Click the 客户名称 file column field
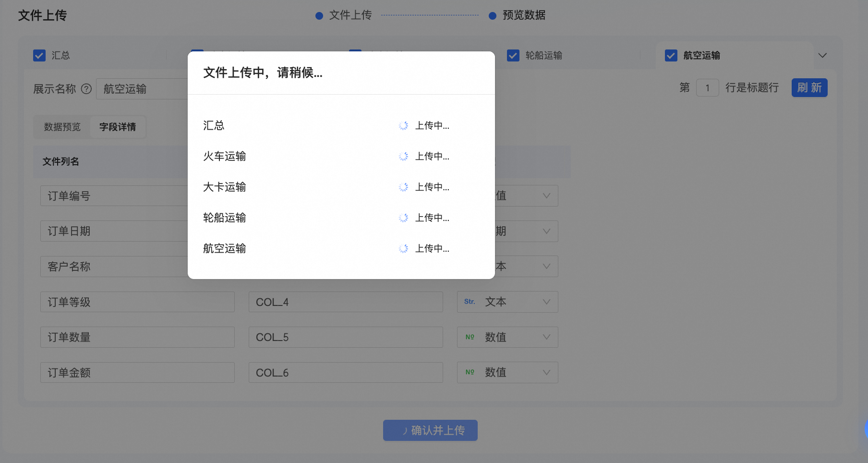868x463 pixels. click(114, 267)
